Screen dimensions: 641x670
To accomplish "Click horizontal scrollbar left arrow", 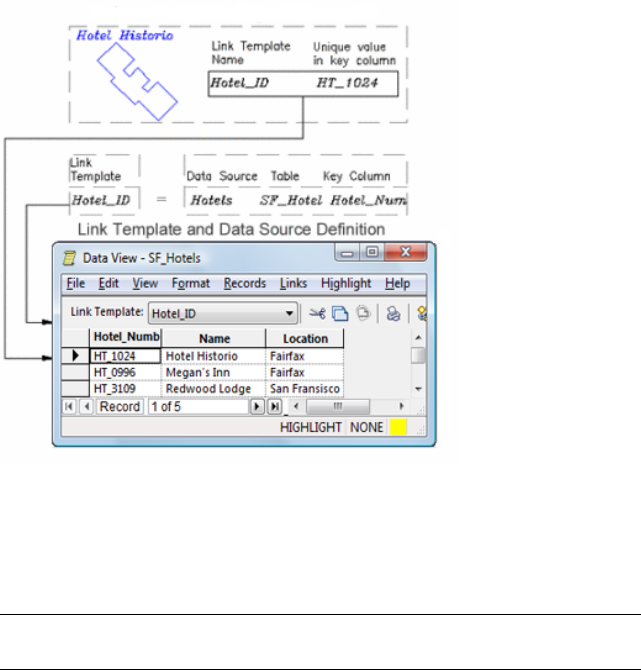I will click(x=296, y=406).
